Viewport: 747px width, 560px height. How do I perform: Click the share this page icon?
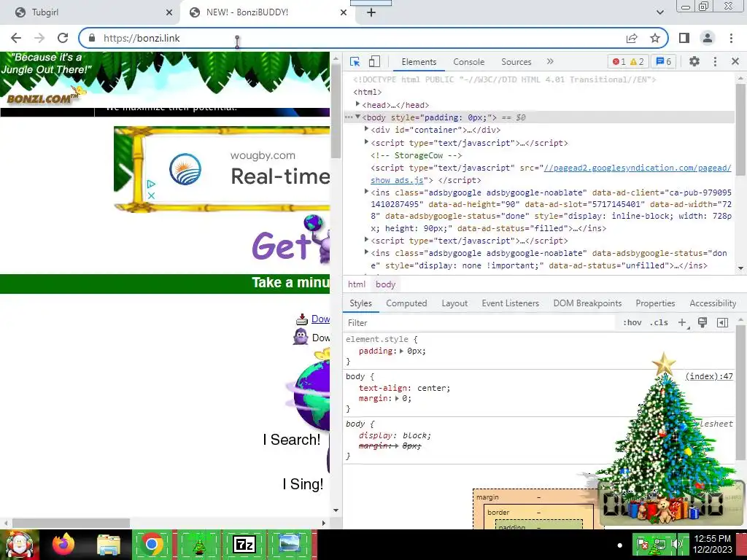coord(632,38)
